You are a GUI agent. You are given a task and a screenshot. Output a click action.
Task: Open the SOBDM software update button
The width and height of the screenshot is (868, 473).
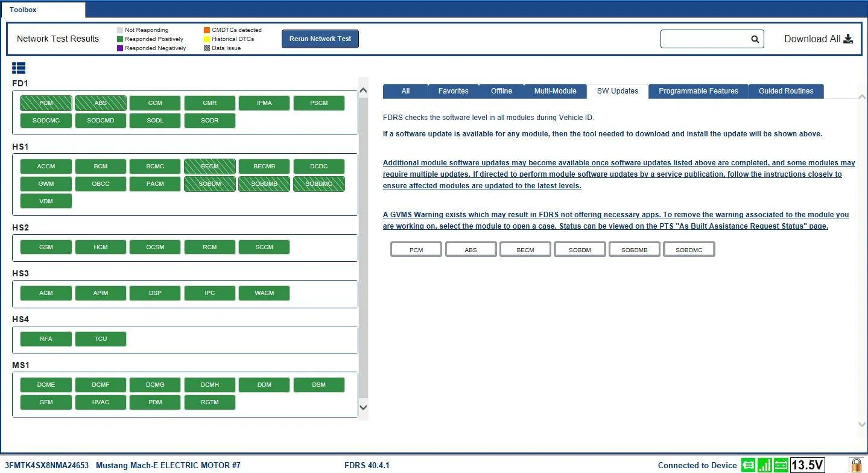580,250
